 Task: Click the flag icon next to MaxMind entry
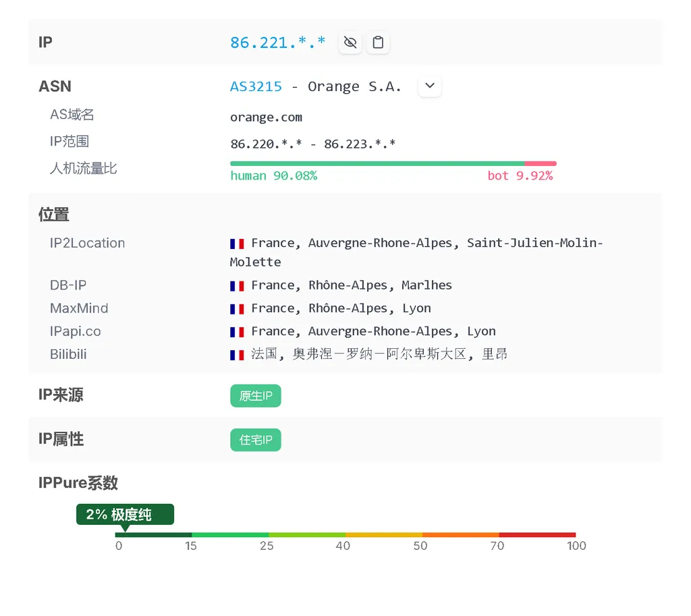(x=237, y=308)
